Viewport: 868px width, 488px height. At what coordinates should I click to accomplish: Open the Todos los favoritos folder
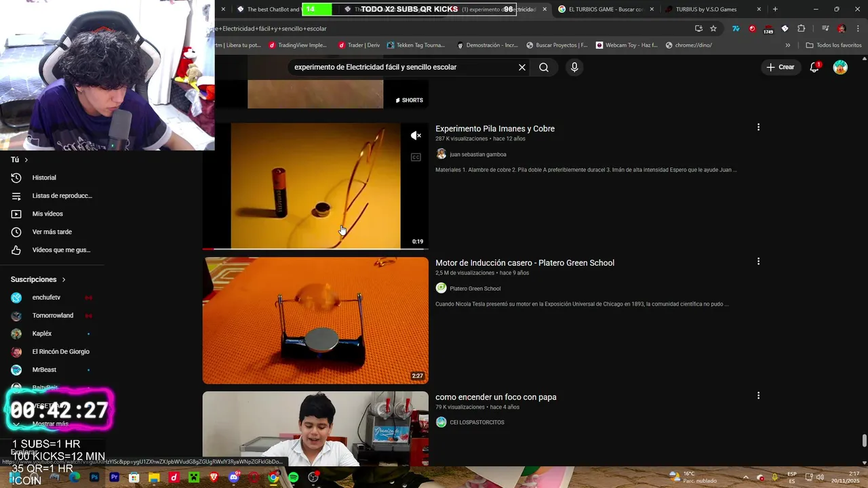[833, 45]
